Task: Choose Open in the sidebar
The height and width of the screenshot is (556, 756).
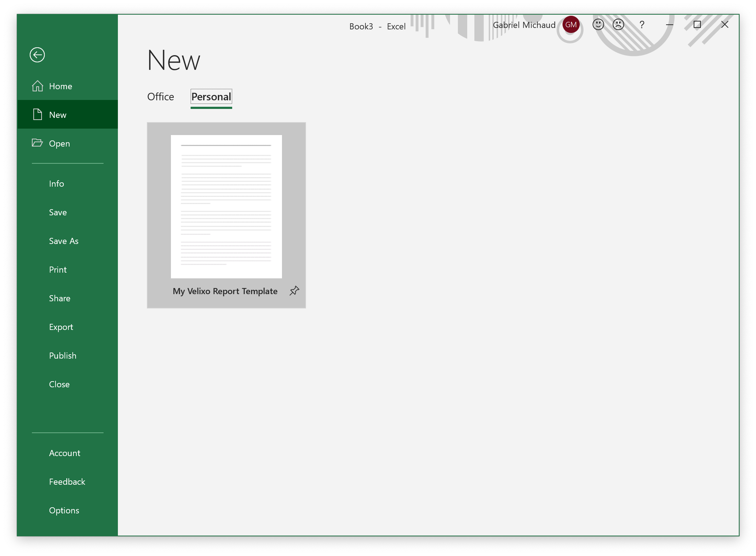Action: [x=67, y=143]
